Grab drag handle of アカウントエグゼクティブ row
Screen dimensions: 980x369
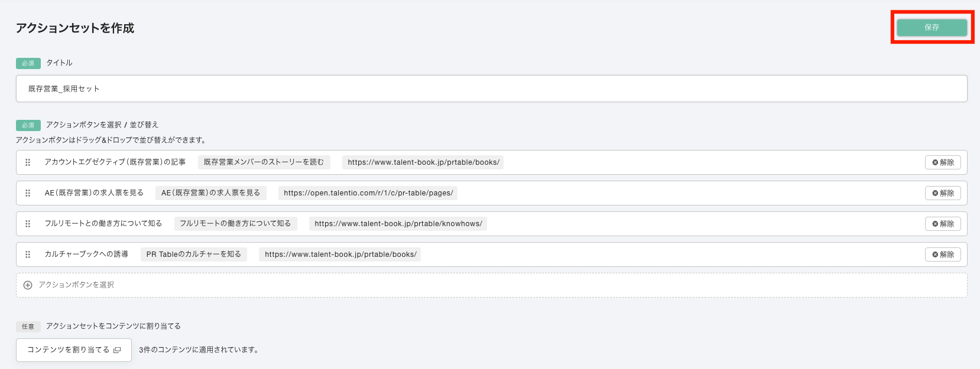[28, 162]
